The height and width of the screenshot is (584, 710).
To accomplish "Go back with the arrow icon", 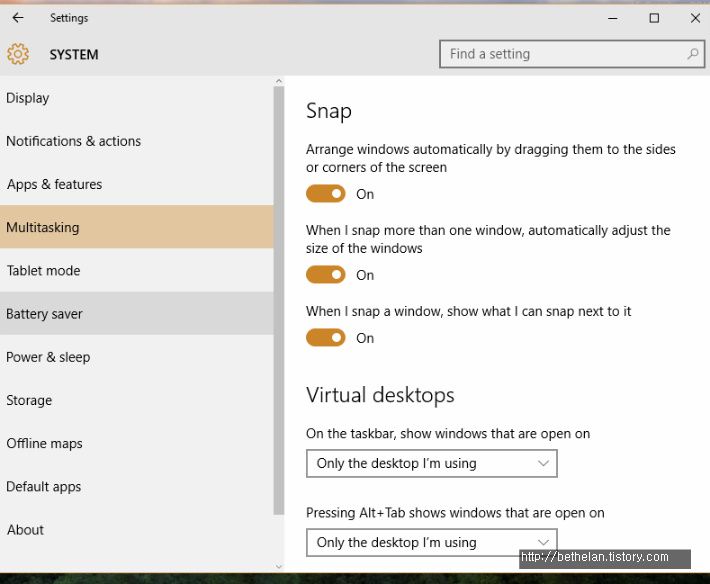I will pyautogui.click(x=18, y=18).
